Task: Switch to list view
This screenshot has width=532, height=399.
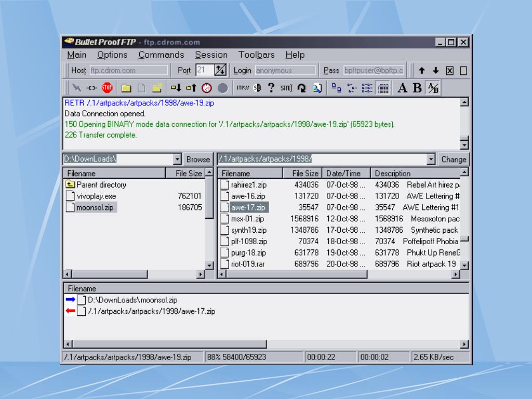Action: click(367, 88)
